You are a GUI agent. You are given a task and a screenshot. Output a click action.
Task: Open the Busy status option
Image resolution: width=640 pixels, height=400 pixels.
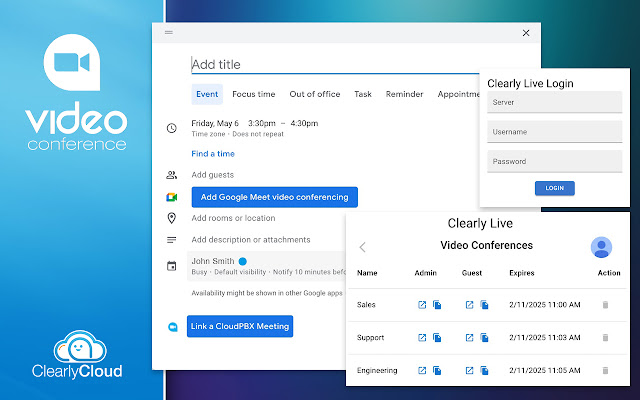tap(199, 272)
